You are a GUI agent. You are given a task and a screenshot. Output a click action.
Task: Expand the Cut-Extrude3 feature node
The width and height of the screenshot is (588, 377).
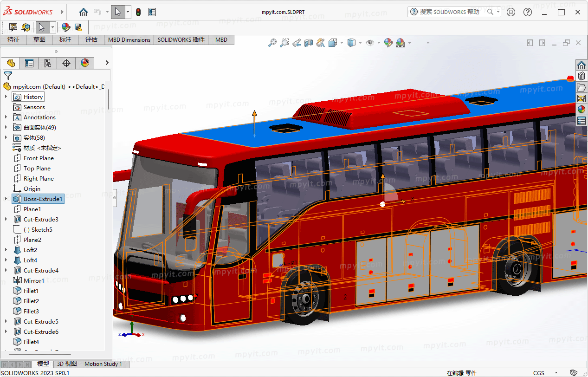[x=6, y=219]
